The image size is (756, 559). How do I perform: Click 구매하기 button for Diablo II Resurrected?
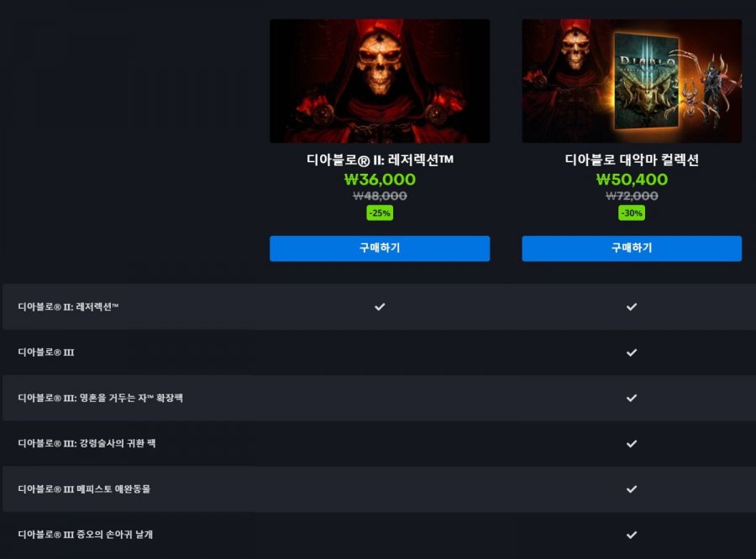click(x=380, y=248)
